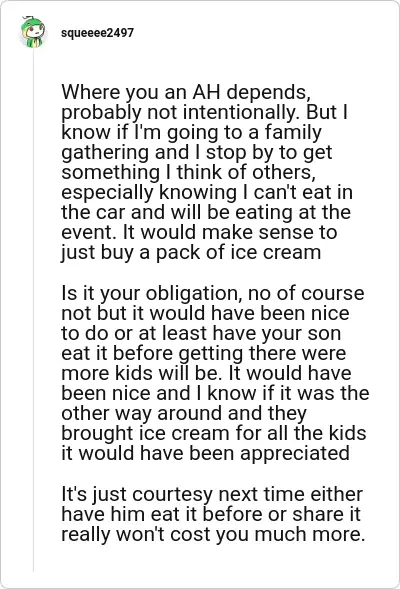400x589 pixels.
Task: Click the line 'more kids will be. It would have'
Action: pyautogui.click(x=206, y=373)
